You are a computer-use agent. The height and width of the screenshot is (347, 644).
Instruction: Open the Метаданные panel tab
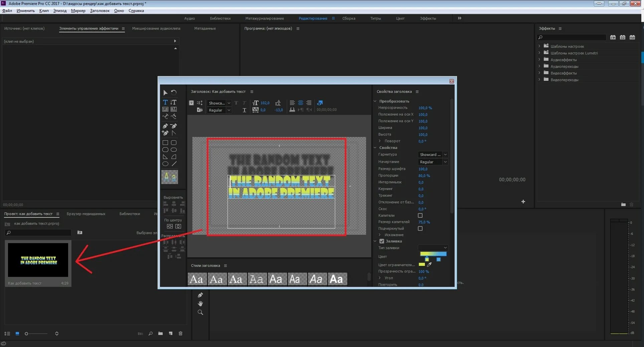(x=205, y=28)
